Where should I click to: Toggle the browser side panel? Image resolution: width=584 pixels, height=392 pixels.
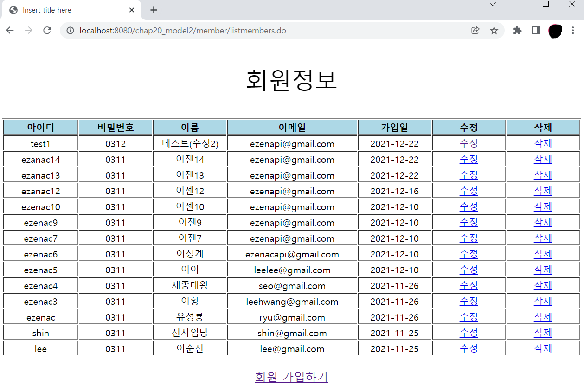coord(536,31)
